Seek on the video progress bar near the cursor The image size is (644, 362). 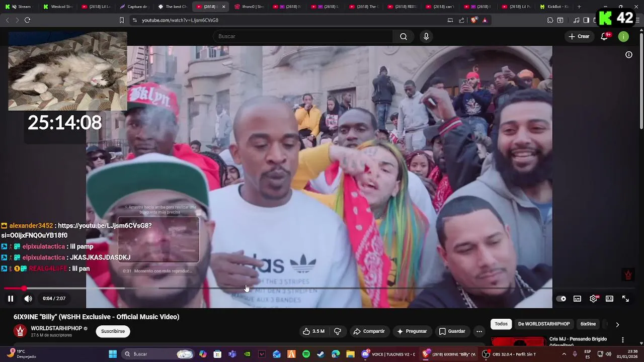click(x=246, y=288)
